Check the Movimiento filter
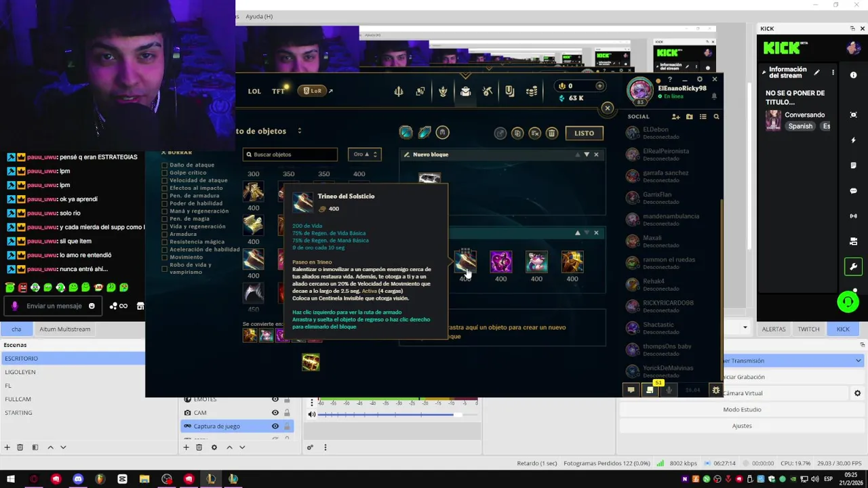 click(x=164, y=257)
